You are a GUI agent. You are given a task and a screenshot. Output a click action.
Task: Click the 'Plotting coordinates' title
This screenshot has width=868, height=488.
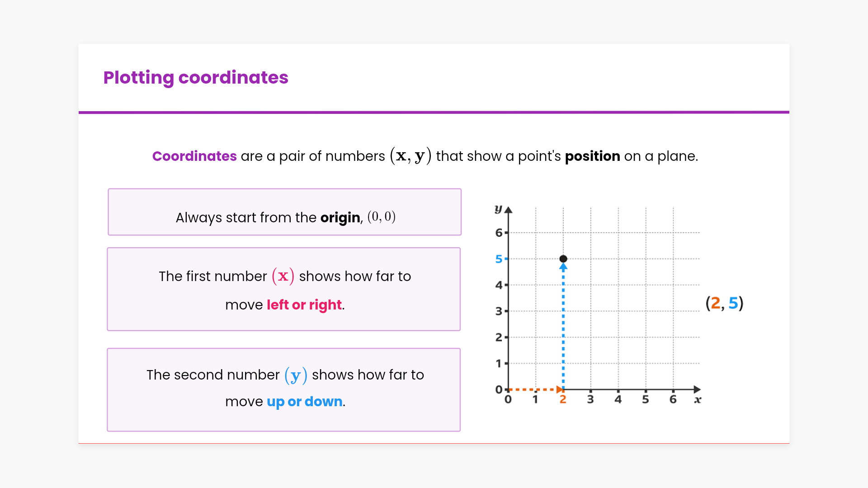pyautogui.click(x=195, y=78)
